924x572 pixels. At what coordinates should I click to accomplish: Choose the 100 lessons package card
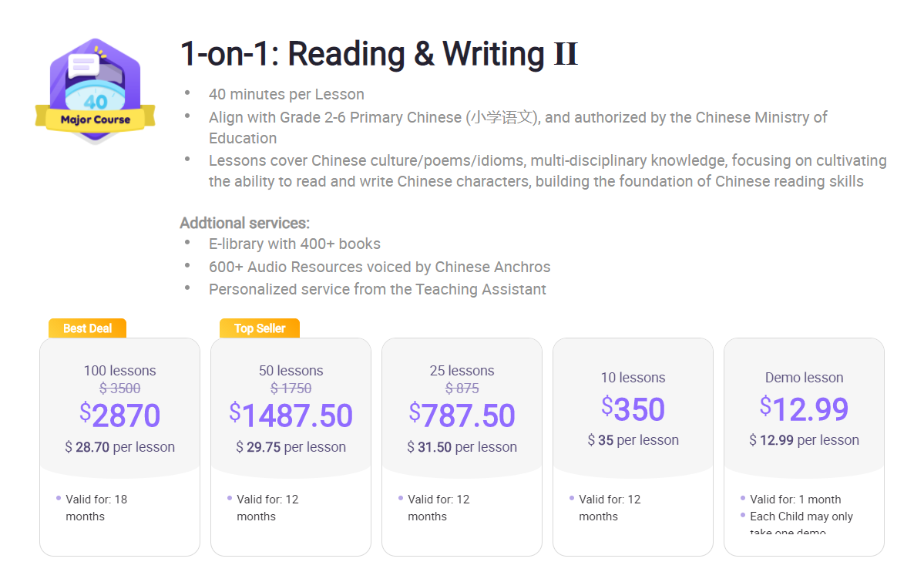coord(119,447)
